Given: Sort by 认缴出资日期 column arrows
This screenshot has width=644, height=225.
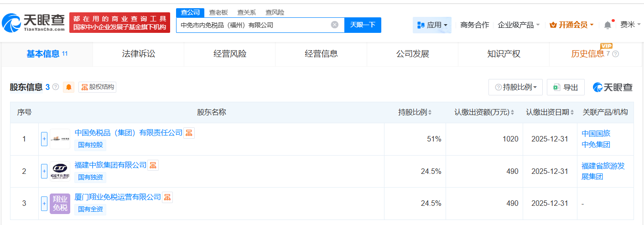Looking at the screenshot, I should click(x=572, y=112).
